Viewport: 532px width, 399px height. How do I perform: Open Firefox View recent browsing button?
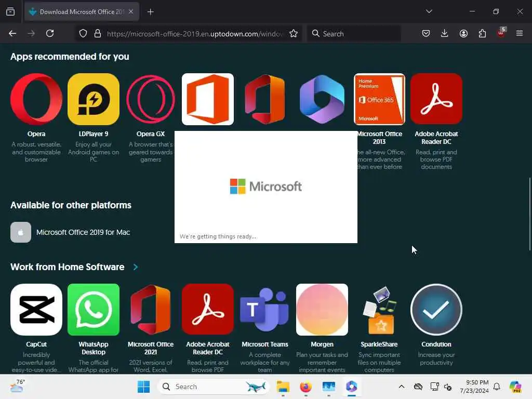pos(10,12)
